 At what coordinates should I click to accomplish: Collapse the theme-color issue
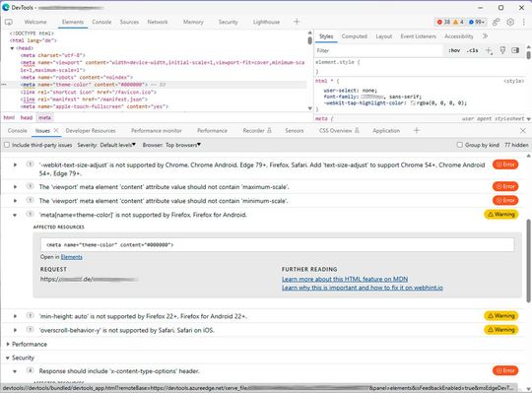15,215
